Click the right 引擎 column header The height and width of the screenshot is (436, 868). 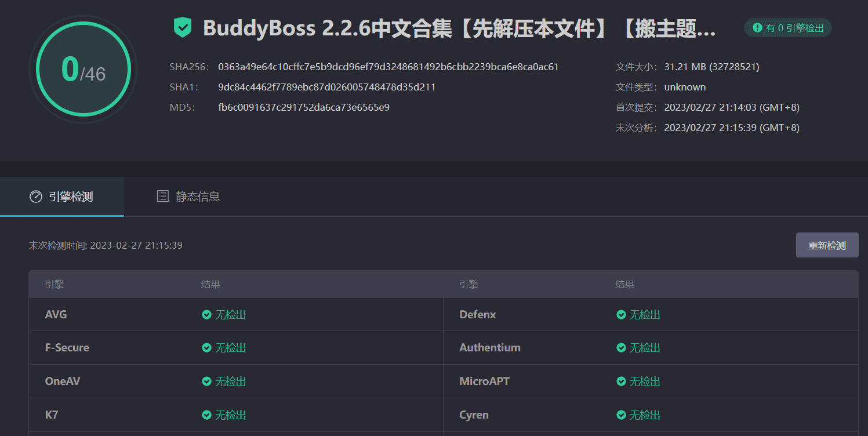pyautogui.click(x=468, y=285)
